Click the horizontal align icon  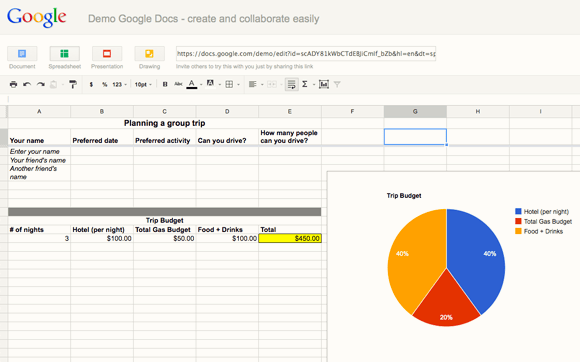click(x=253, y=84)
